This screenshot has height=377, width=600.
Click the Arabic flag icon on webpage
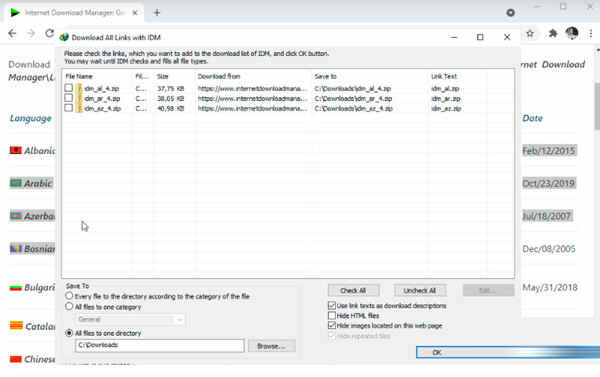15,183
